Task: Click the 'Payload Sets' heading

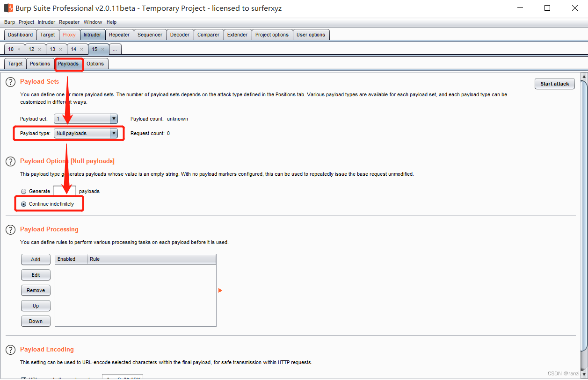Action: tap(40, 81)
